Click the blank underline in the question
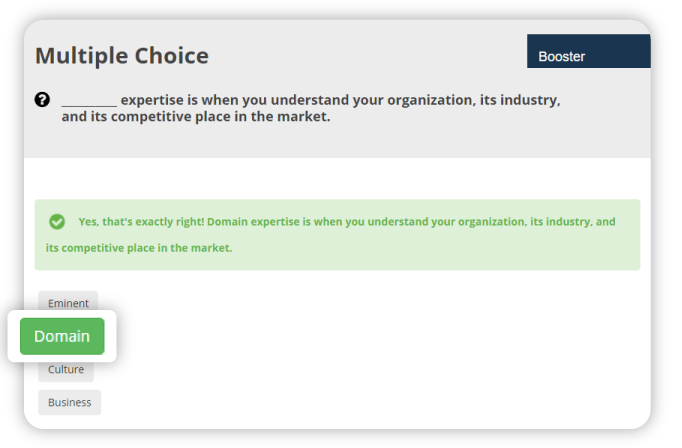The image size is (682, 448). 89,103
